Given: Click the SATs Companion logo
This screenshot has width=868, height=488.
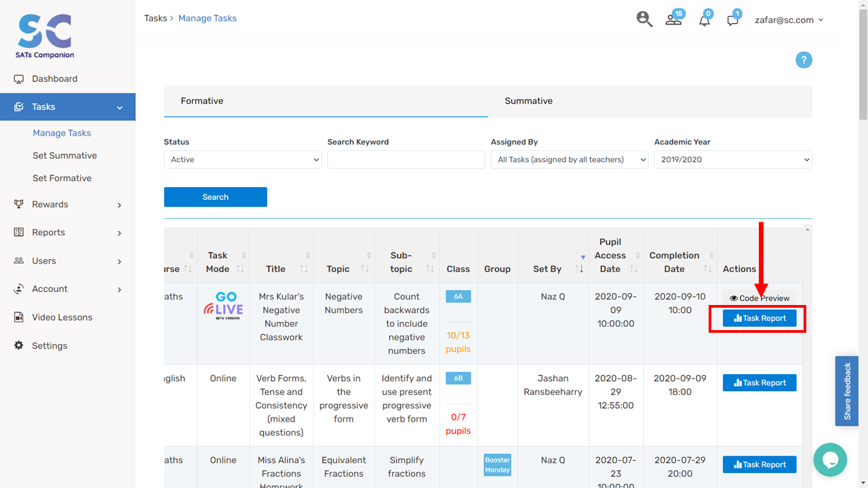Looking at the screenshot, I should pyautogui.click(x=45, y=36).
